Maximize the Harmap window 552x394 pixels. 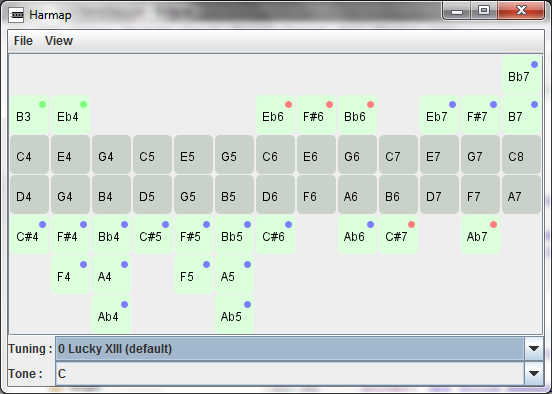tap(484, 10)
